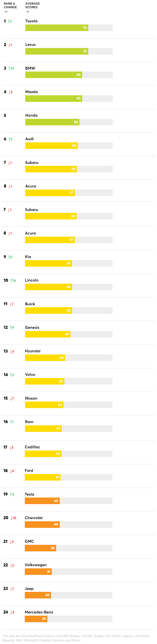157x644 pixels.
Task: Click the Rank & Change sort arrow
Action: coord(6,12)
